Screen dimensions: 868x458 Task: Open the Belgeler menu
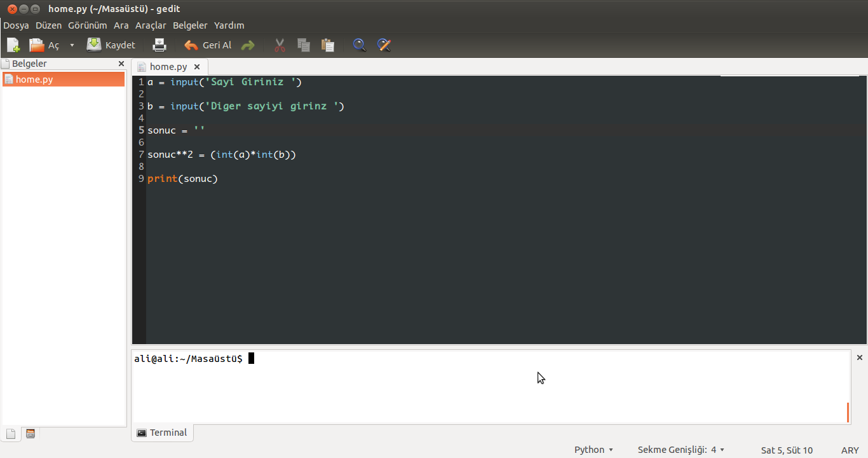click(190, 25)
